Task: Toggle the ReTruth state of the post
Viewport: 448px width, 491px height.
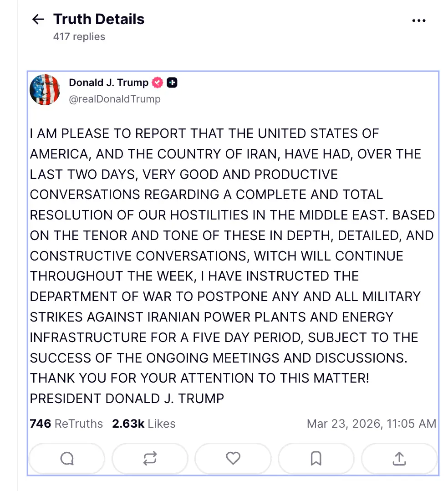Action: [x=150, y=459]
